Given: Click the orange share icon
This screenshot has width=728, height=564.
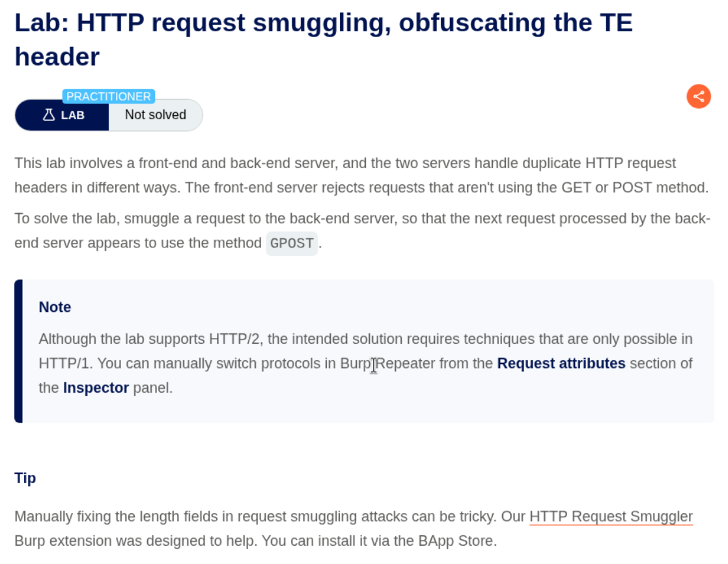Looking at the screenshot, I should point(699,97).
